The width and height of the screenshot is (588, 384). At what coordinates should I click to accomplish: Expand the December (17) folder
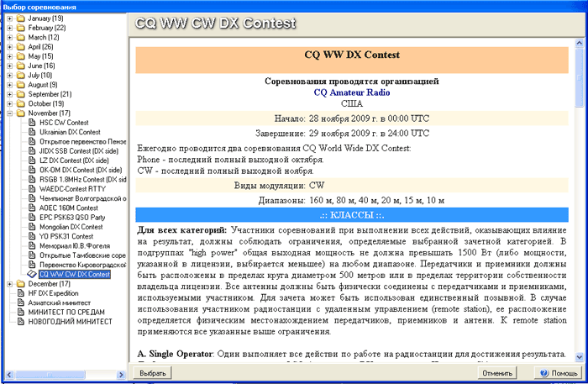point(10,284)
